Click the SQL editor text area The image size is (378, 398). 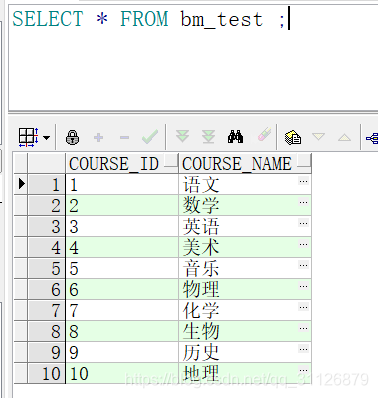tap(193, 58)
